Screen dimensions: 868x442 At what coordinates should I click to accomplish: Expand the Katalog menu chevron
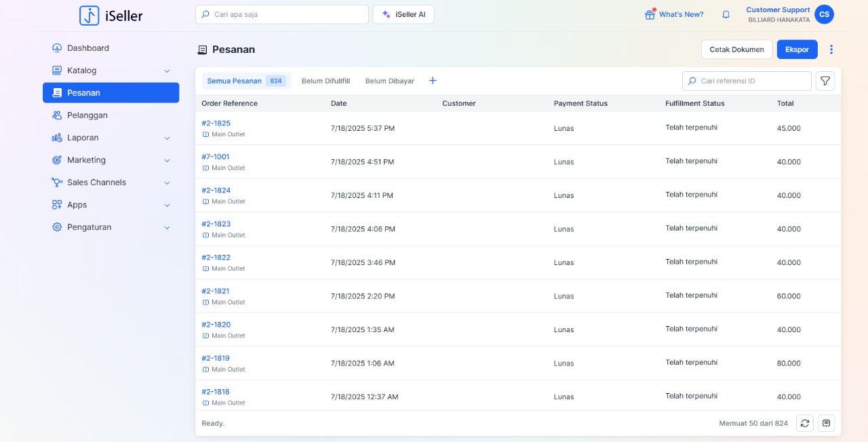[167, 71]
